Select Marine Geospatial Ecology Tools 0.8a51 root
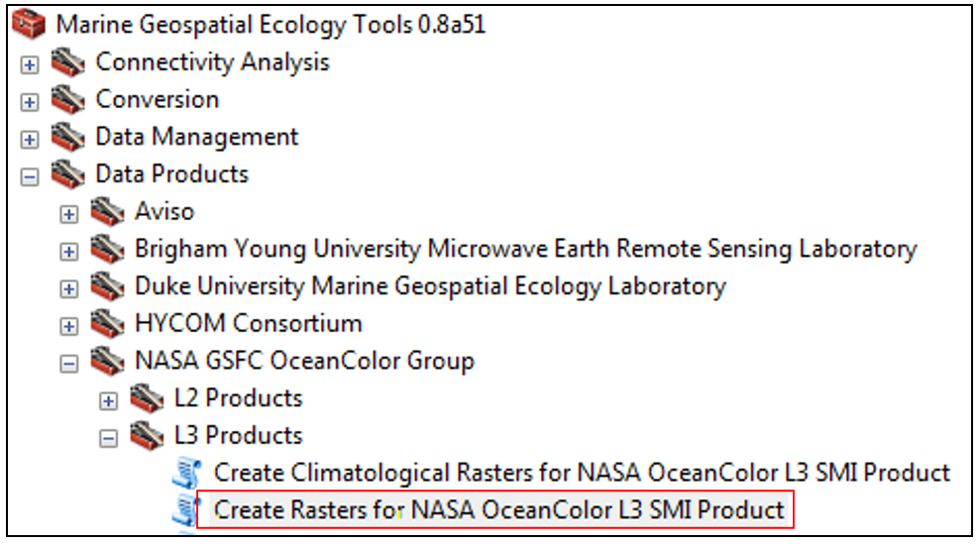 (271, 25)
